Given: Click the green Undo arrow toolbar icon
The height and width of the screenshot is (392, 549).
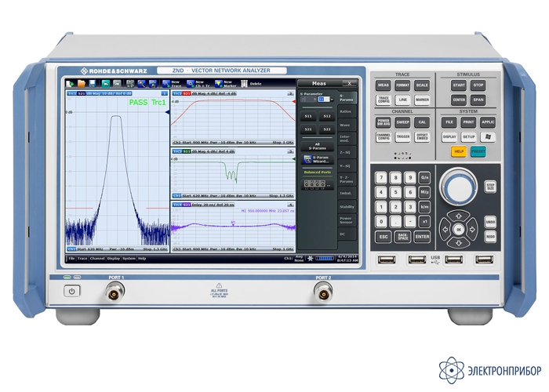Looking at the screenshot, I should tap(106, 83).
